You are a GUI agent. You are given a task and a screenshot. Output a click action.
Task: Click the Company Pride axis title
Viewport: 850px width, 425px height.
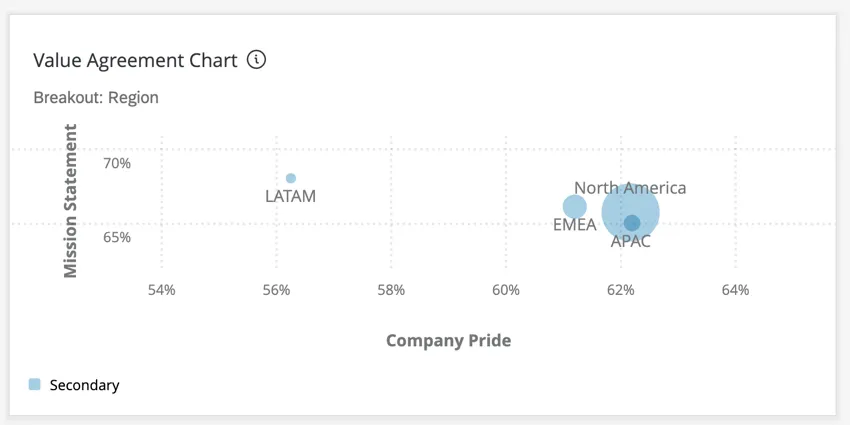tap(448, 340)
